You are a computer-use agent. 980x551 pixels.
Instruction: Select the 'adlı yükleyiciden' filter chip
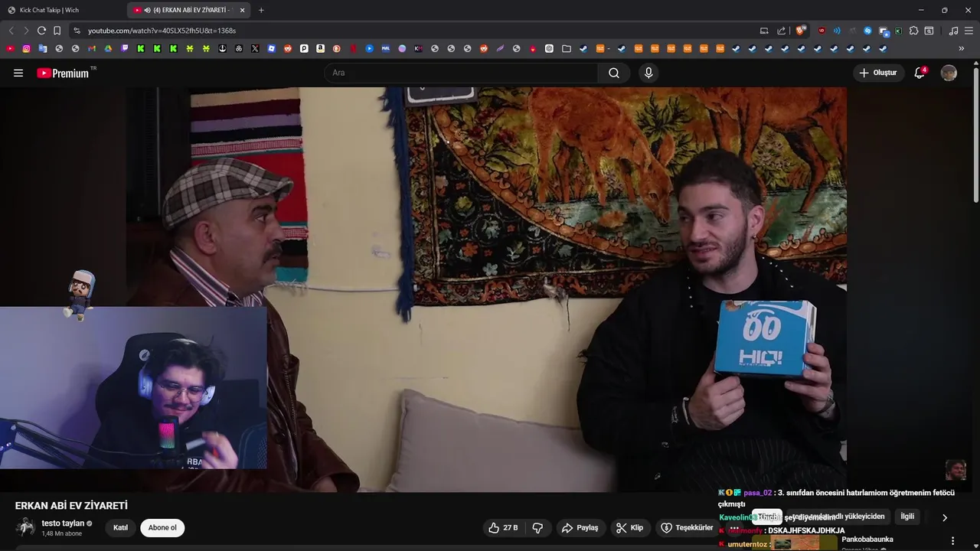(839, 517)
